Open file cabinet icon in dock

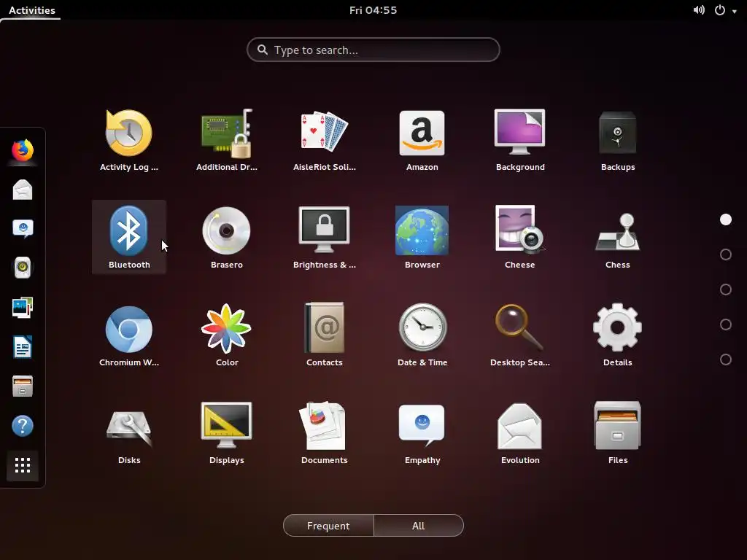coord(23,386)
